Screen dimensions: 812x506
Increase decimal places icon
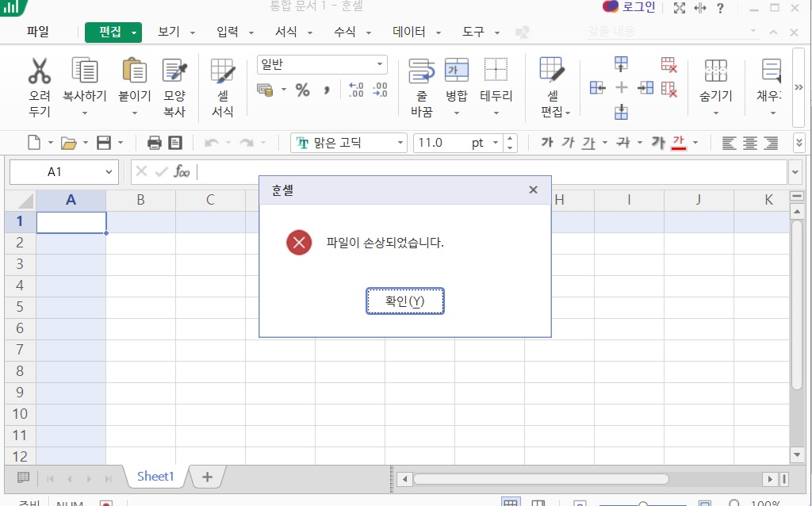(x=356, y=90)
